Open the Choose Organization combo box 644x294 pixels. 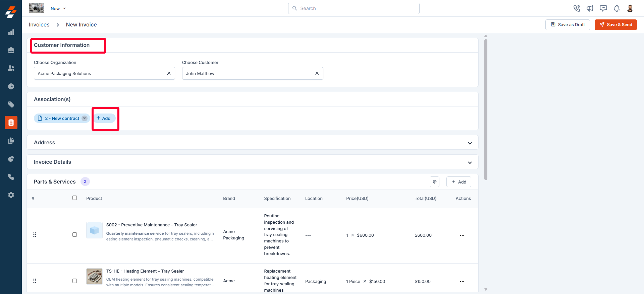tap(104, 73)
